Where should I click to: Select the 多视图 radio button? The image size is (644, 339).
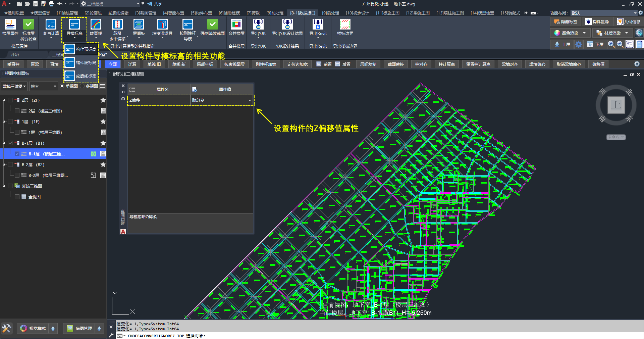coord(83,86)
